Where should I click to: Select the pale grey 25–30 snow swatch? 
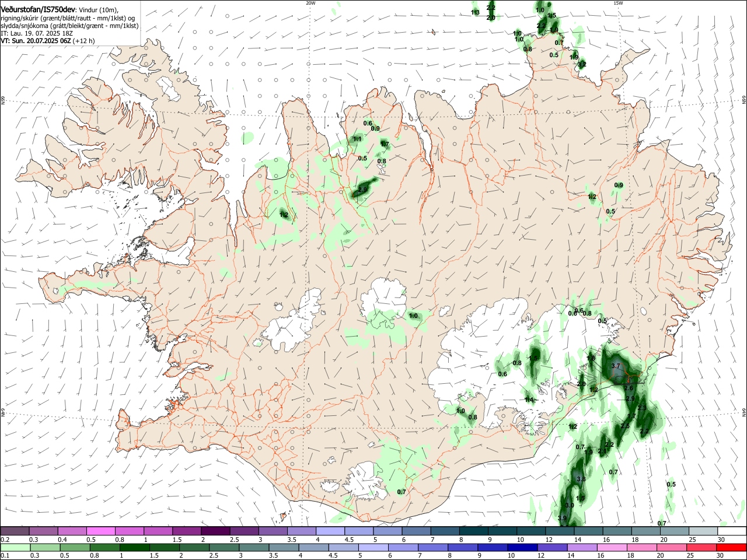pos(703,531)
